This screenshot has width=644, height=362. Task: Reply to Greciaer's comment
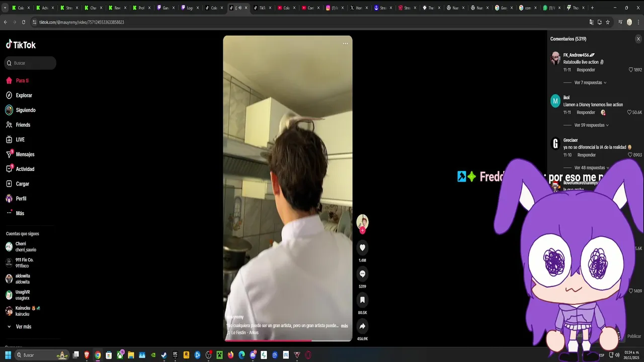(x=587, y=155)
